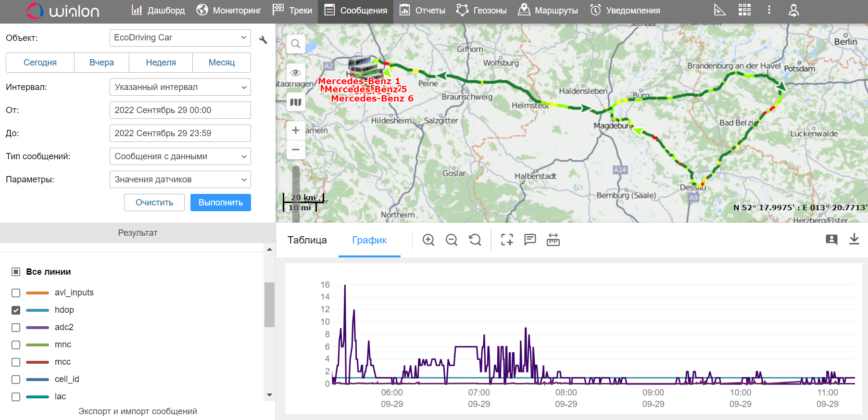Click the eye visibility icon on the map
This screenshot has width=868, height=420.
coord(296,73)
